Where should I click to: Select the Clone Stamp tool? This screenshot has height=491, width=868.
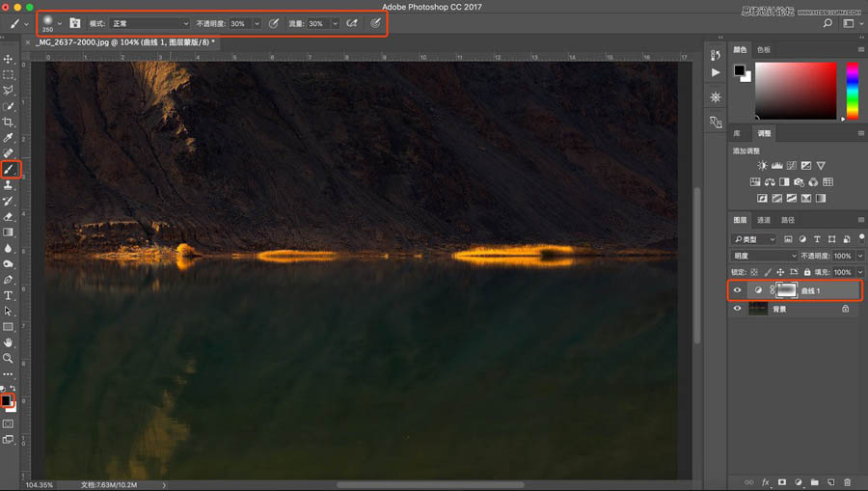9,185
